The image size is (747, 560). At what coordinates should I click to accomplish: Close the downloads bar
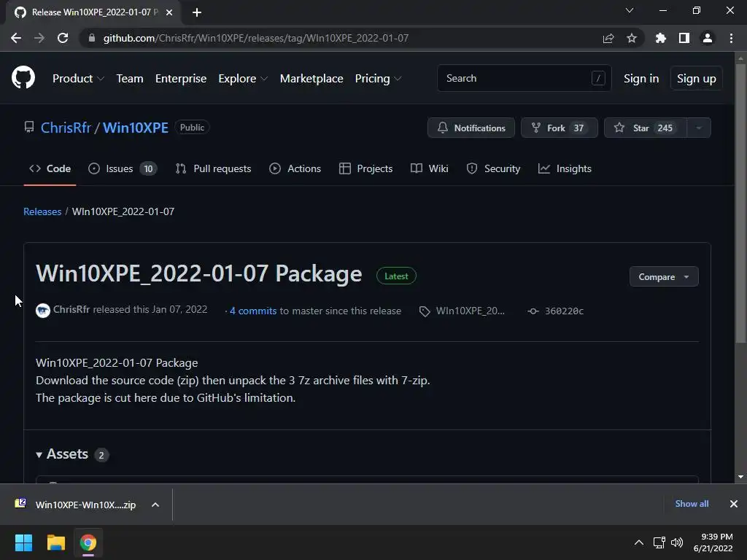(734, 504)
